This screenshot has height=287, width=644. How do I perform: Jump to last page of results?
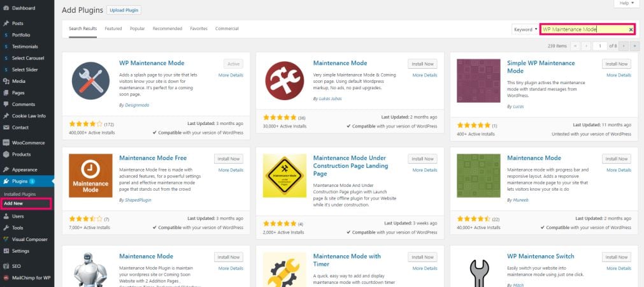(x=635, y=46)
